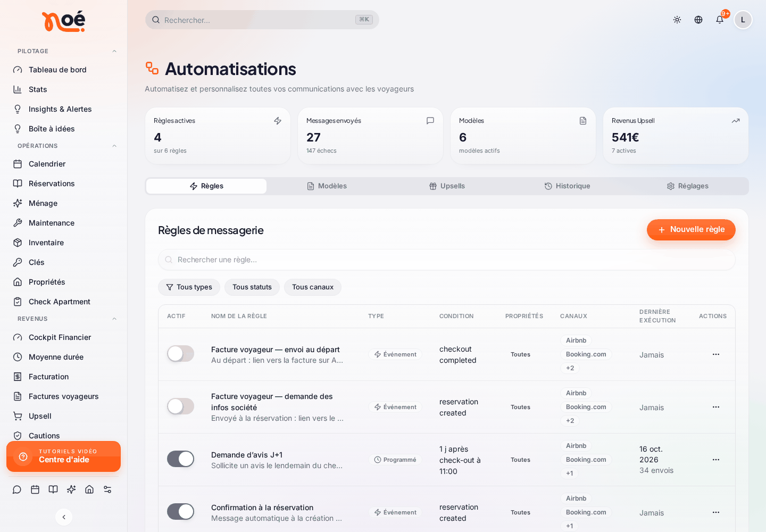Focus the Rechercher une règle field
Screen dimensions: 766x532
[447, 260]
